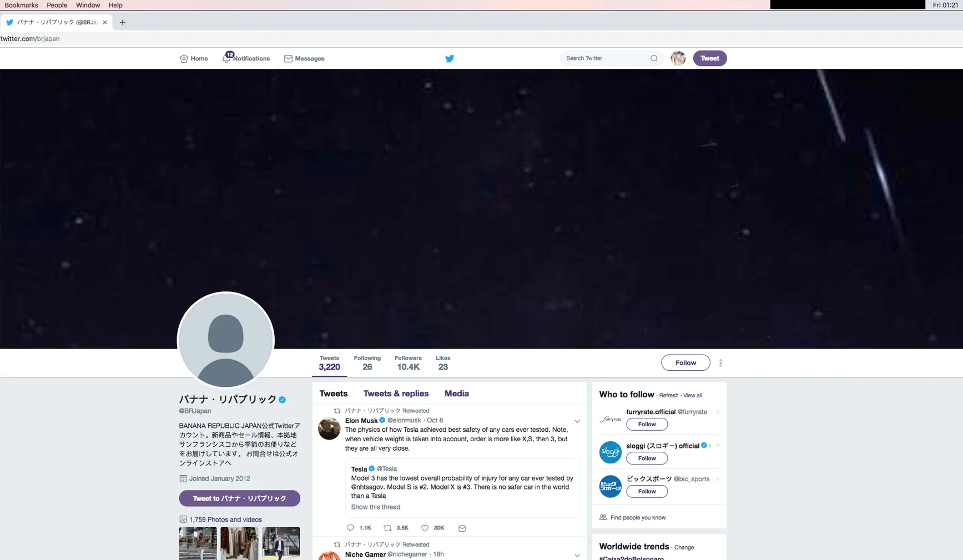The width and height of the screenshot is (963, 560).
Task: Select the Tweets tab
Action: [334, 393]
